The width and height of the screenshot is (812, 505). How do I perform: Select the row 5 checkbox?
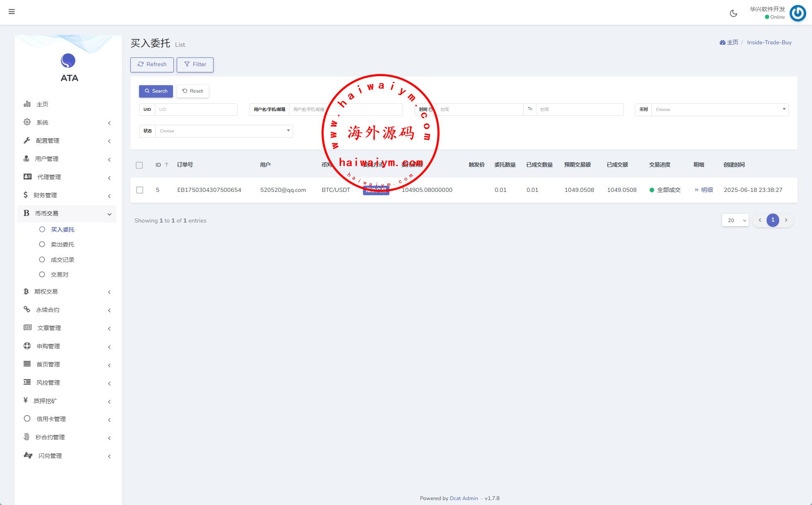point(140,190)
